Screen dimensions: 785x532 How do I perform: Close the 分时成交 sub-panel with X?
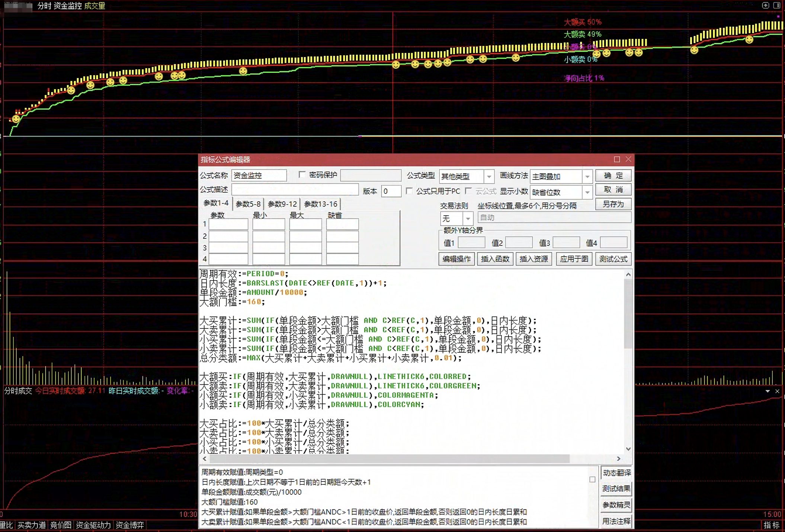pos(777,391)
